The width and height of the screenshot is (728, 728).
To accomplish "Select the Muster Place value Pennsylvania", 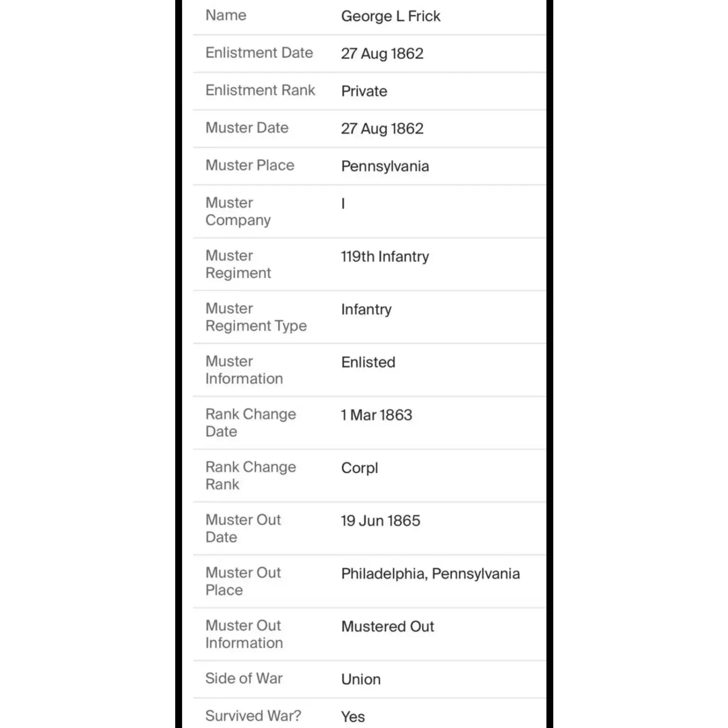I will (x=384, y=166).
